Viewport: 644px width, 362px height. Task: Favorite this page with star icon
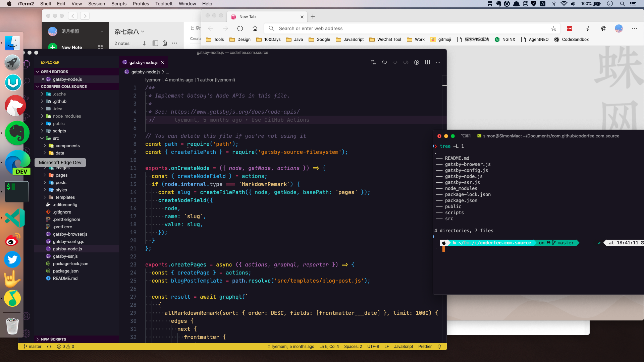553,28
